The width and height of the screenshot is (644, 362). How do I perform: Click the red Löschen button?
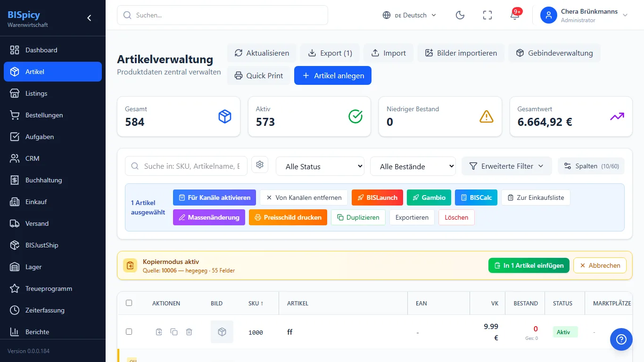[456, 217]
